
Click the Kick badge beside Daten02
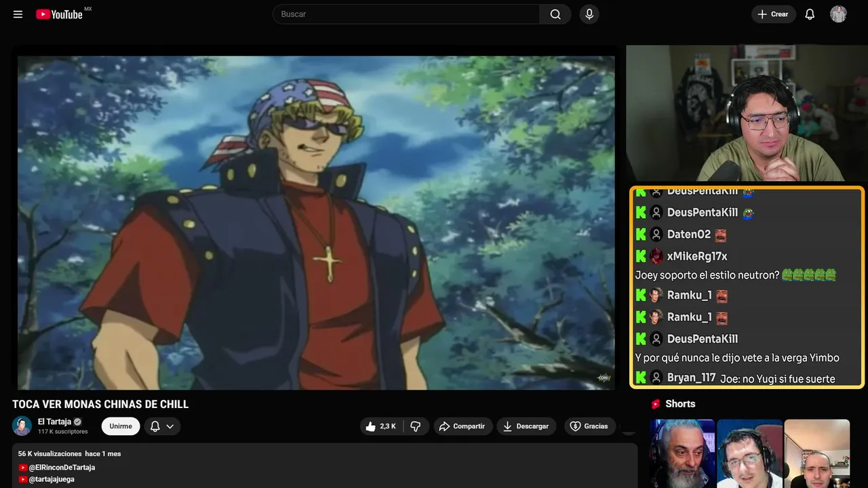641,235
